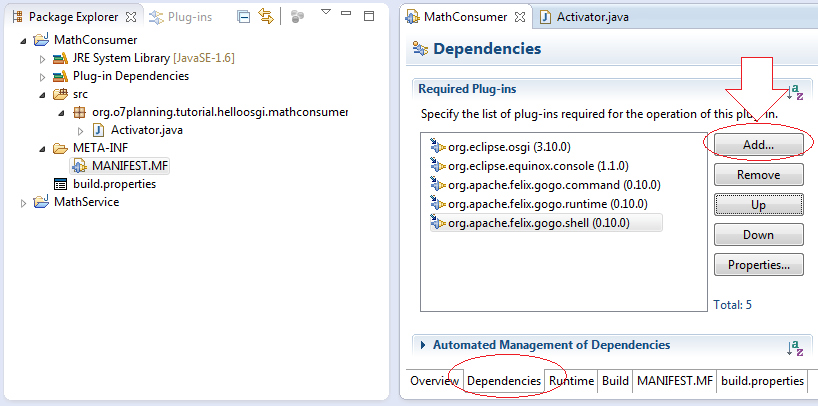Close the MathConsumer editor tab
Image resolution: width=818 pixels, height=406 pixels.
pos(520,17)
